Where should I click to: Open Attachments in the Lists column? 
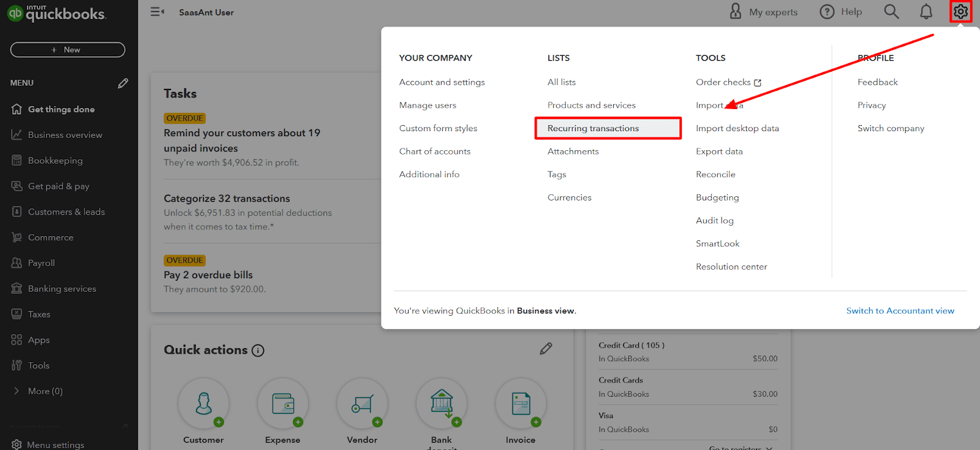pos(573,151)
